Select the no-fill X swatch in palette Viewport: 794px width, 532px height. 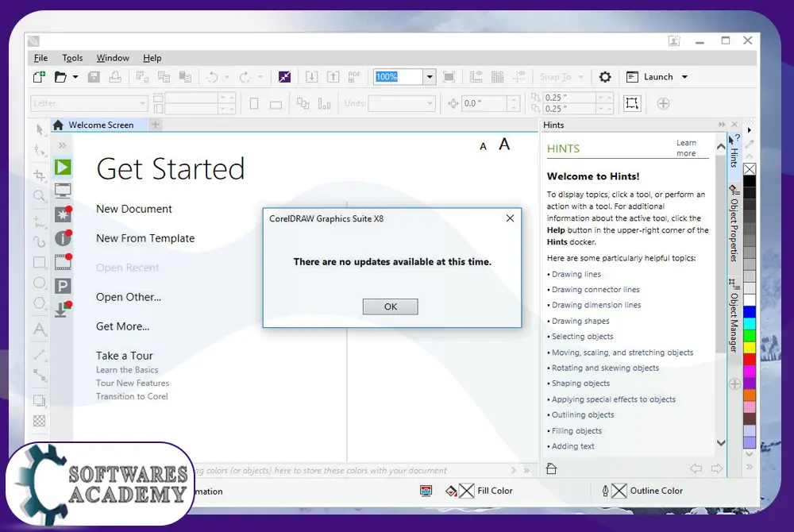pos(750,170)
